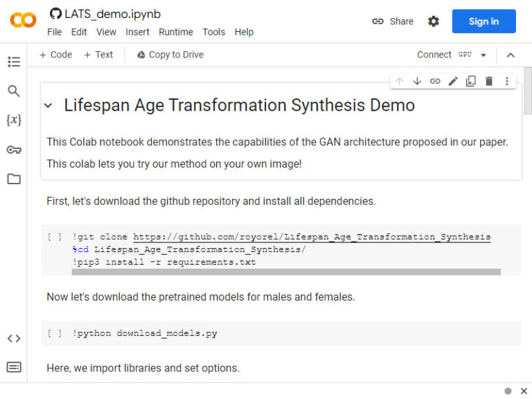532x399 pixels.
Task: Open the Runtime menu
Action: pyautogui.click(x=176, y=32)
